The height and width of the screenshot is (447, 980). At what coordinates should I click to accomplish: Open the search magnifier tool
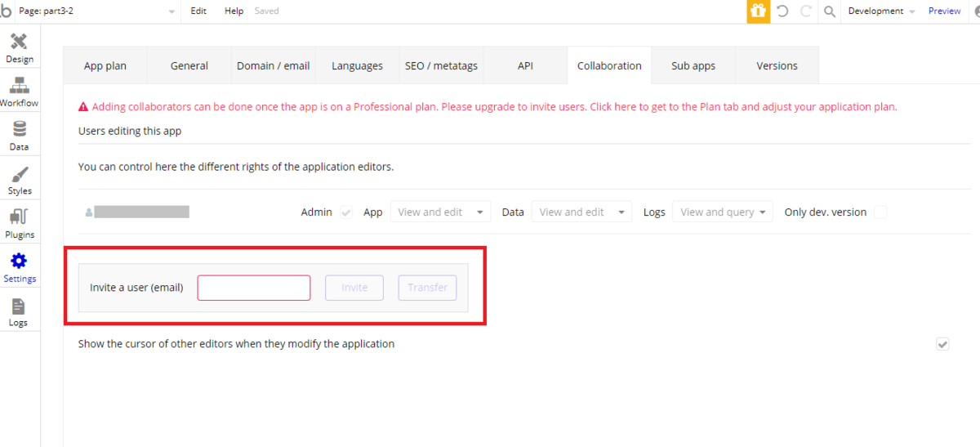(830, 11)
